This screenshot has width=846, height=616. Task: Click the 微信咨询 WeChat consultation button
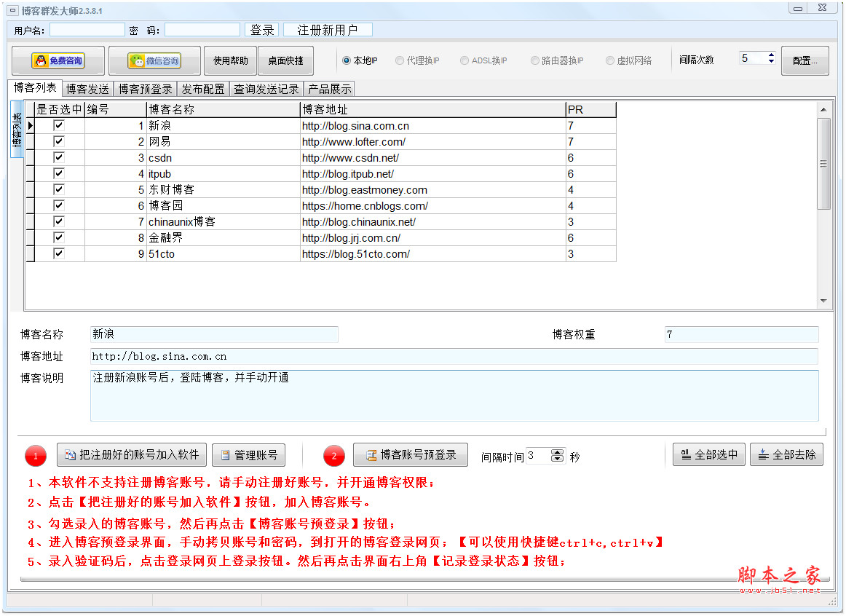click(154, 61)
